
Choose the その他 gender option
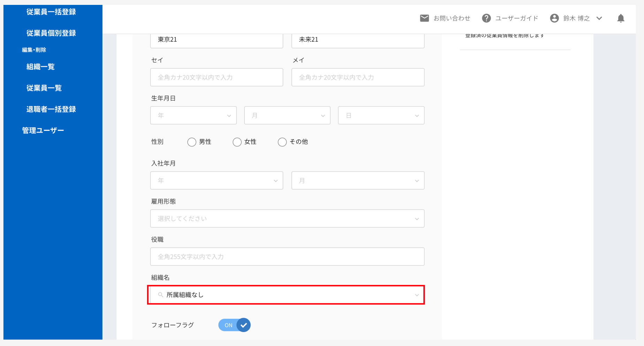coord(282,142)
